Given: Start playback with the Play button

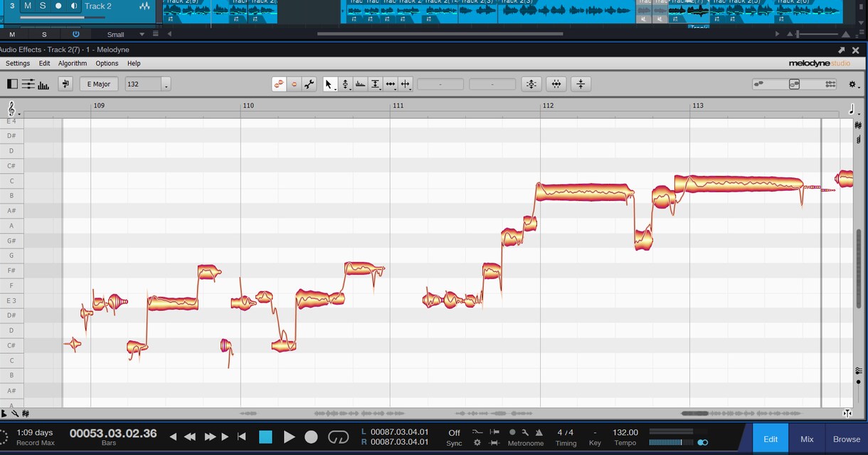Looking at the screenshot, I should click(289, 436).
